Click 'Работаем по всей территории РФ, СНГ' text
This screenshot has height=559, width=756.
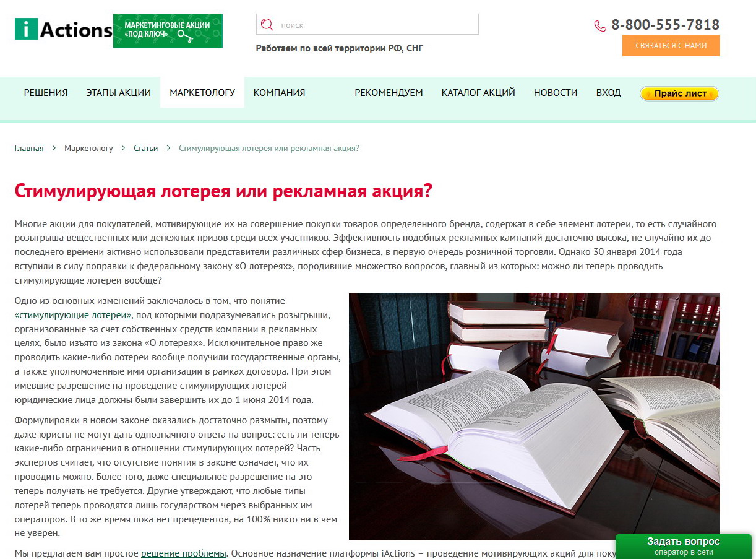[340, 48]
